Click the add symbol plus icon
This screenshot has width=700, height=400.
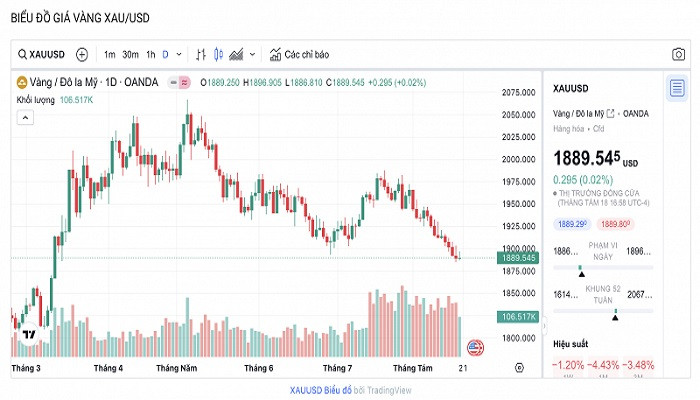pyautogui.click(x=82, y=54)
